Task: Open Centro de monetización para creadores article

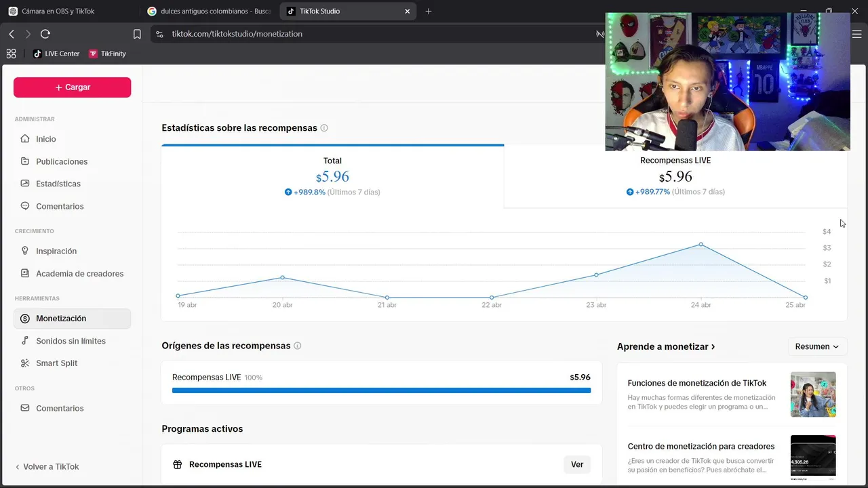Action: coord(701,447)
